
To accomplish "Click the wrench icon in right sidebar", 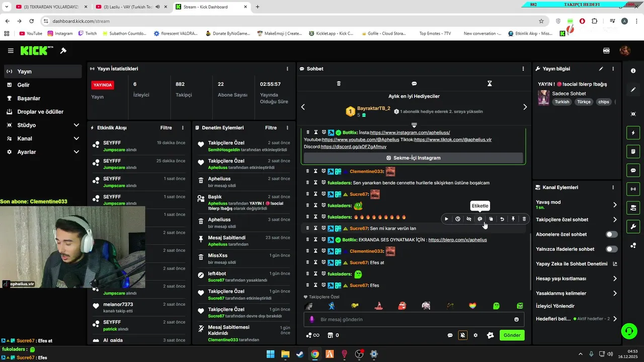I will 633,227.
